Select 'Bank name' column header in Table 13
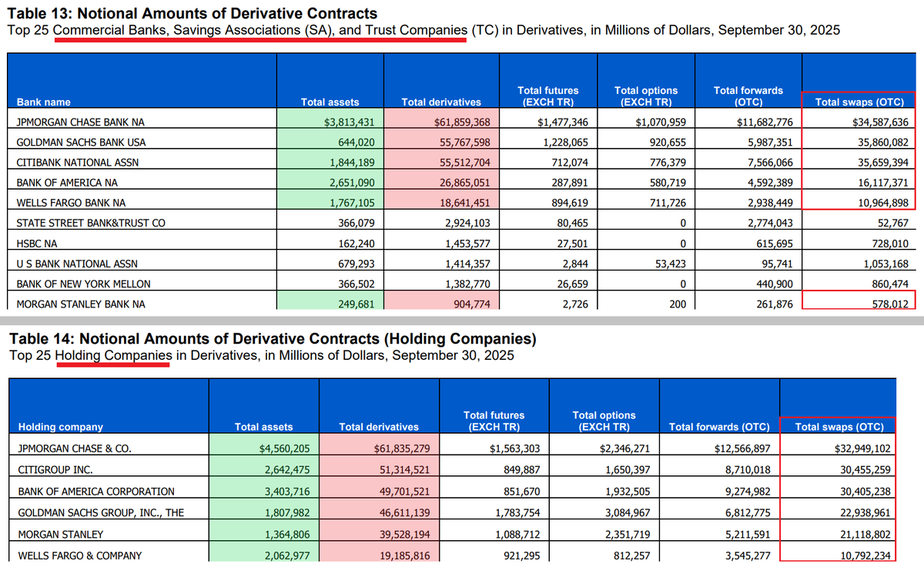The image size is (924, 571). (43, 102)
